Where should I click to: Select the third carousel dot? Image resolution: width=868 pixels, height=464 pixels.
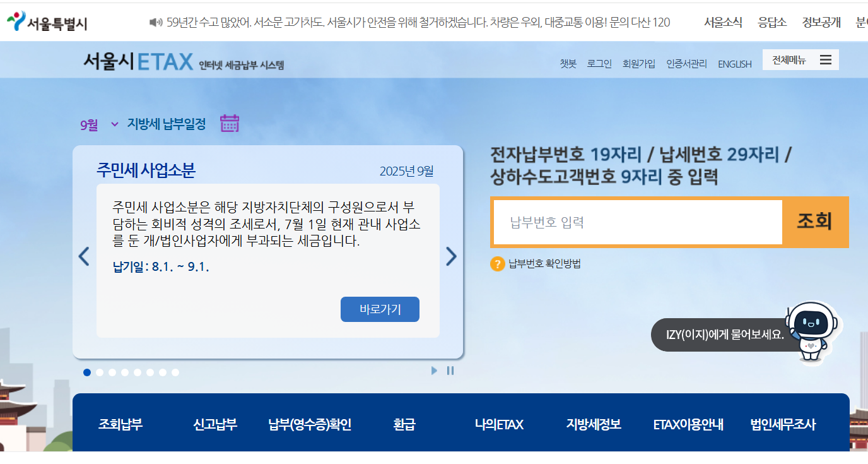click(x=112, y=372)
